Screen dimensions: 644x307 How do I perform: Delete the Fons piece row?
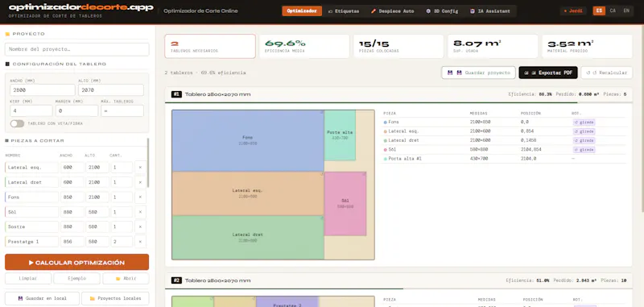140,197
